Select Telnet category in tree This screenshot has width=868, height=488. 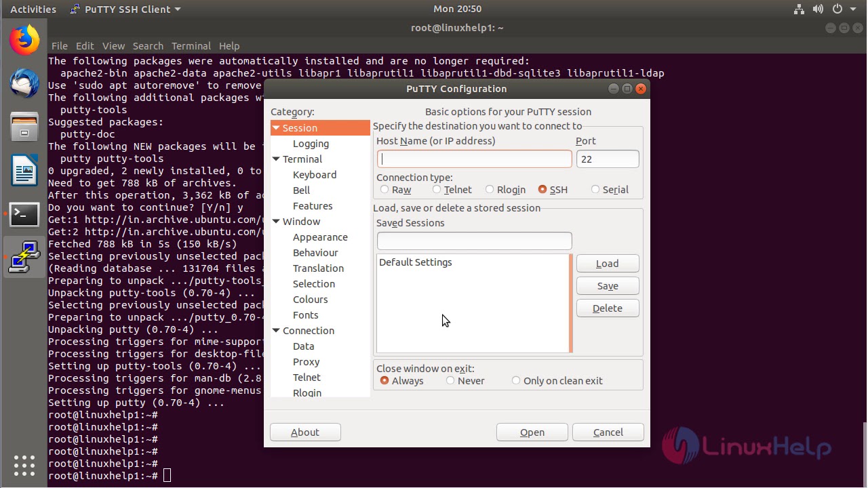click(x=307, y=378)
